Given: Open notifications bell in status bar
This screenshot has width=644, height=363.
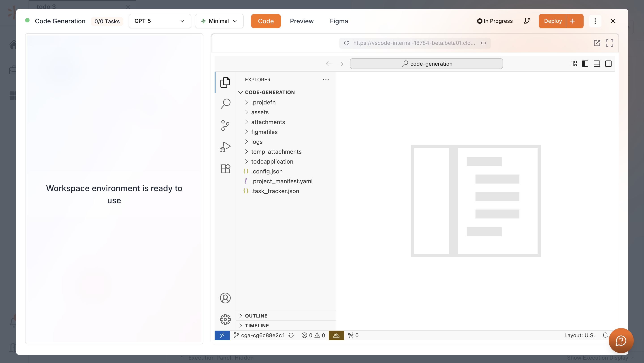Looking at the screenshot, I should click(605, 335).
